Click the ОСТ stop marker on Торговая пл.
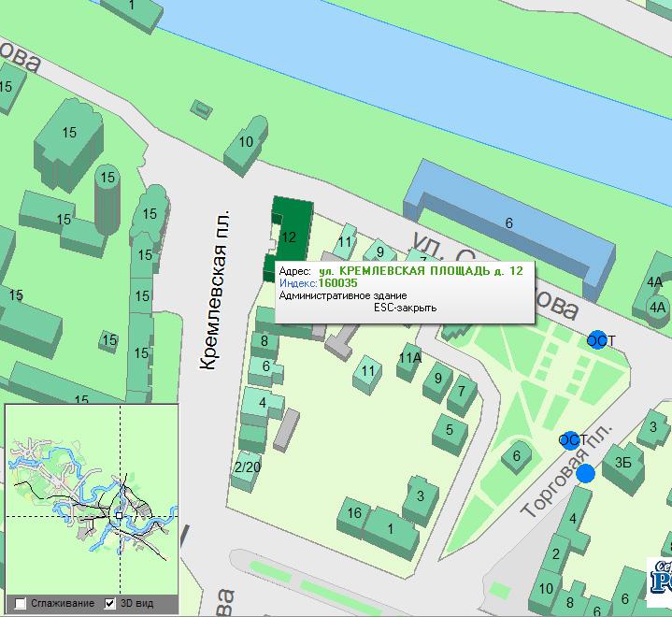Image resolution: width=672 pixels, height=617 pixels. [570, 440]
